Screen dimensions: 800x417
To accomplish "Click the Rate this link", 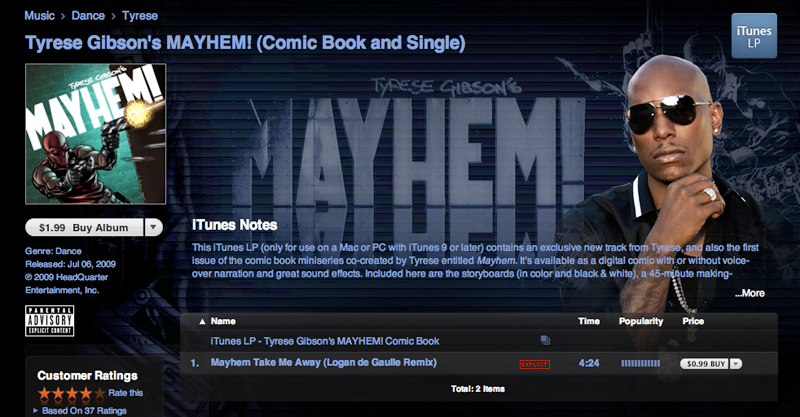I will click(126, 393).
